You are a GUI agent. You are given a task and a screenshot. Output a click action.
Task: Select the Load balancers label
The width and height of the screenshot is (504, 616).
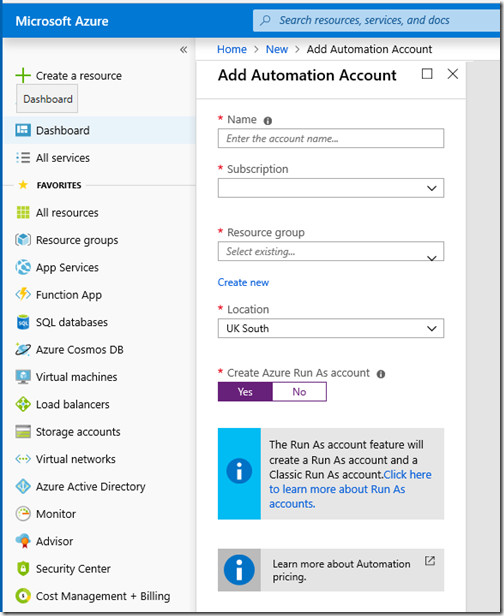pyautogui.click(x=73, y=404)
